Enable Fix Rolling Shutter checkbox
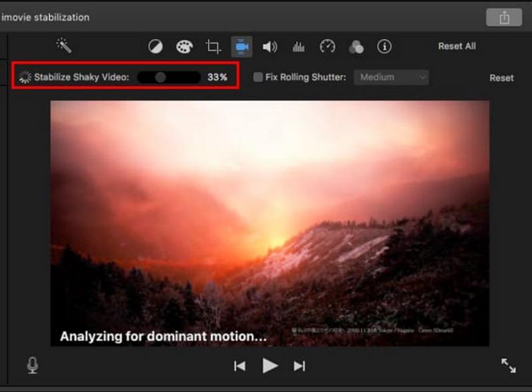 pyautogui.click(x=258, y=77)
